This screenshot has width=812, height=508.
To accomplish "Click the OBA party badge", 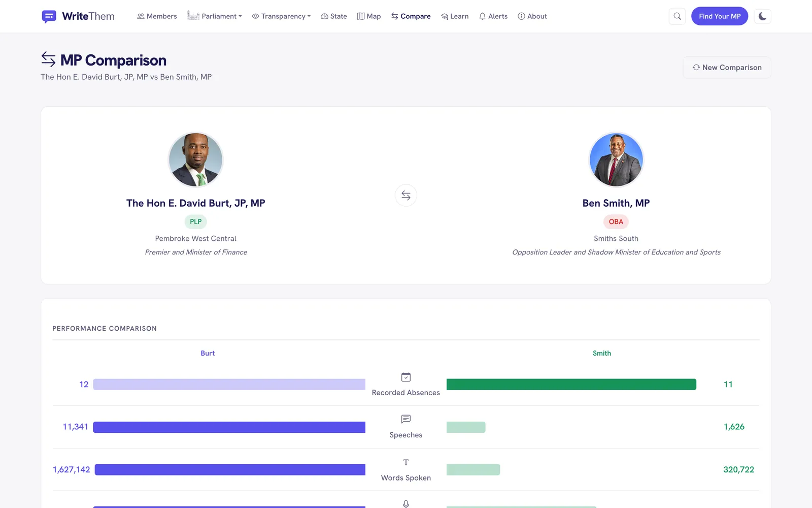I will 616,221.
